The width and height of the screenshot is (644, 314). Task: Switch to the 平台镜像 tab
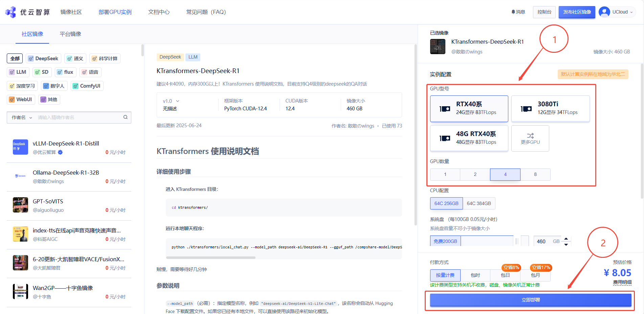pos(70,34)
